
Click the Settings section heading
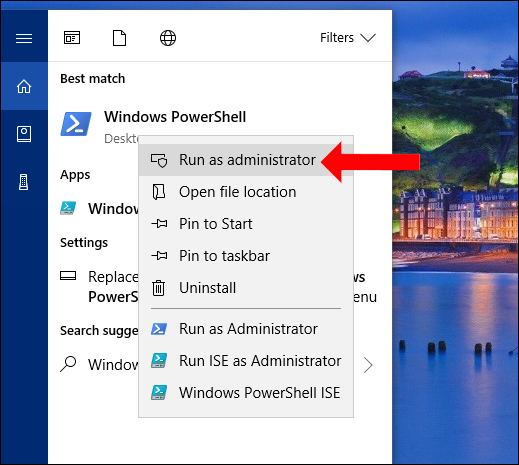pyautogui.click(x=84, y=243)
